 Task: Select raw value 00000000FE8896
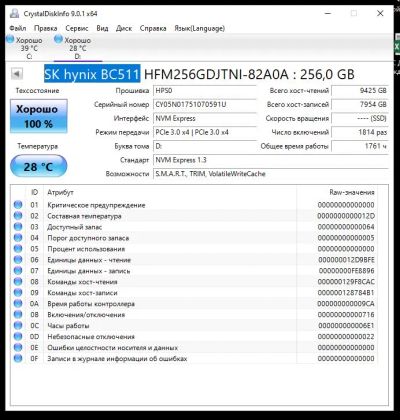(347, 271)
